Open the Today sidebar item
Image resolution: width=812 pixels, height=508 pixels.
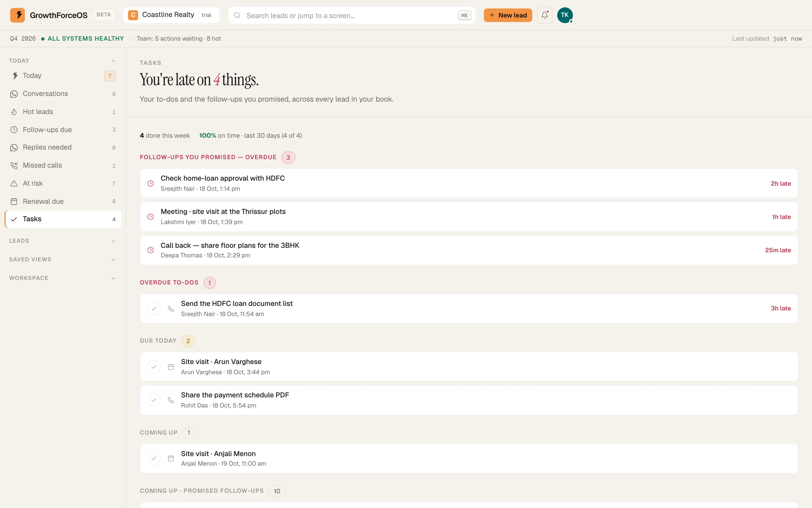click(63, 76)
